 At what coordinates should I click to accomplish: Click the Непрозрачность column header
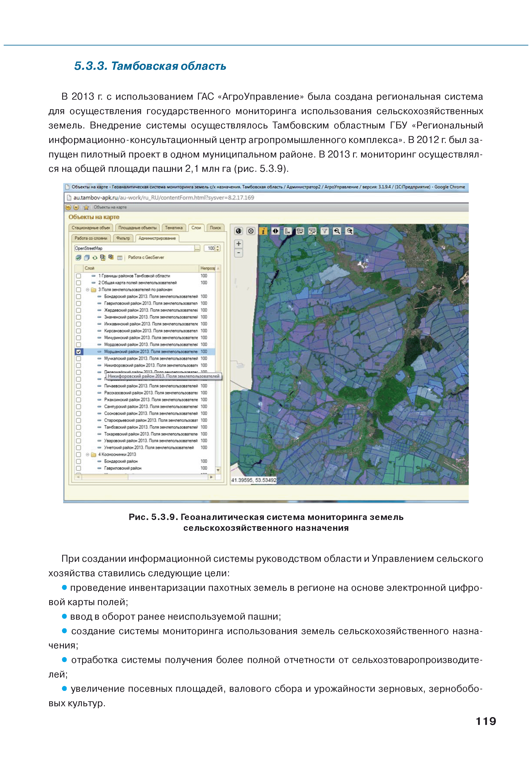click(x=208, y=268)
